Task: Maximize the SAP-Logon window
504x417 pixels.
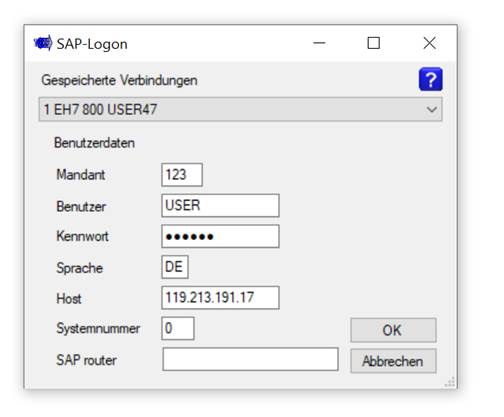Action: click(373, 43)
